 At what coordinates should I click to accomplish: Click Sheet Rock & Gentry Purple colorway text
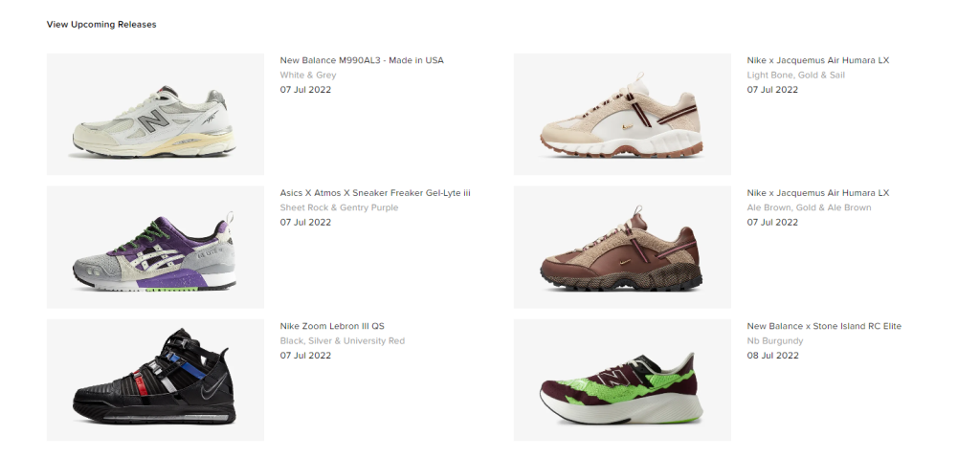339,207
